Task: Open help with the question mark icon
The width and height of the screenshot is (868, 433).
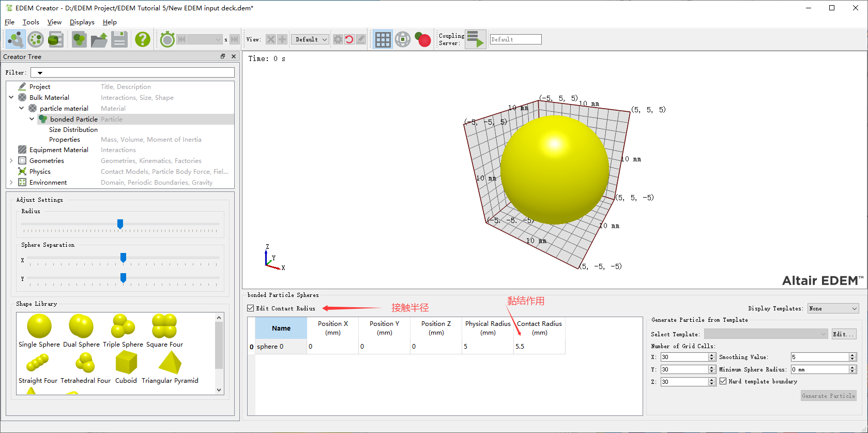Action: coord(143,39)
